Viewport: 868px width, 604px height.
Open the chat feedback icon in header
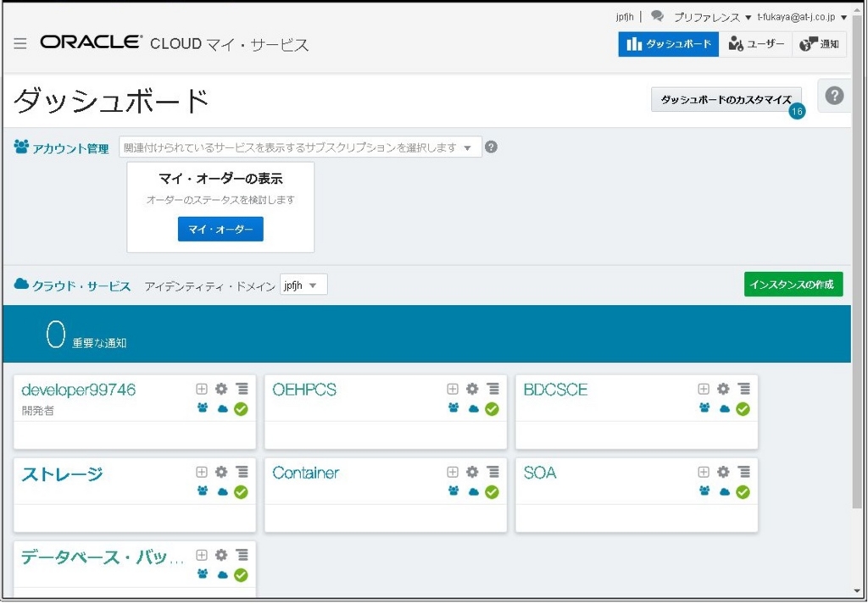coord(657,17)
